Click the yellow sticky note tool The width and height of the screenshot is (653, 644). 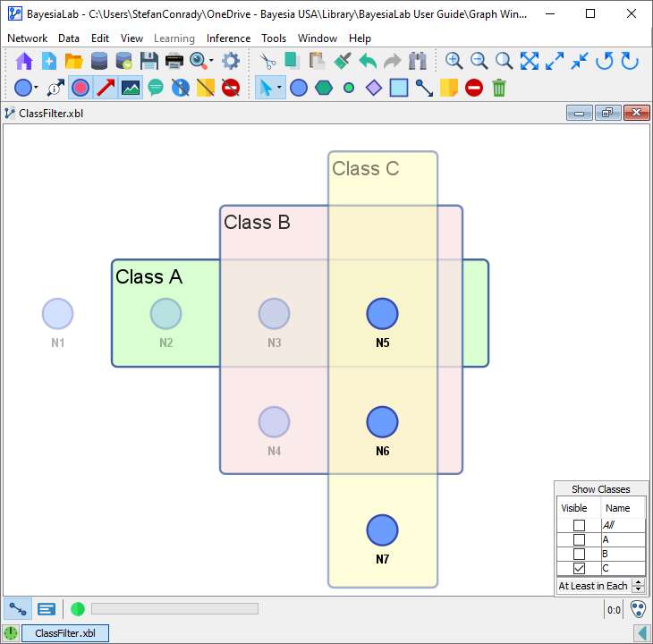pos(449,88)
